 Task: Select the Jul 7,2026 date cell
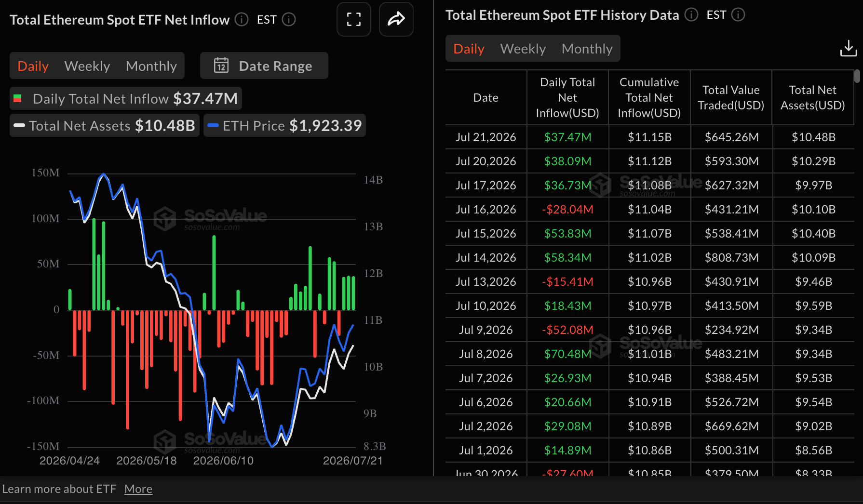(x=486, y=378)
